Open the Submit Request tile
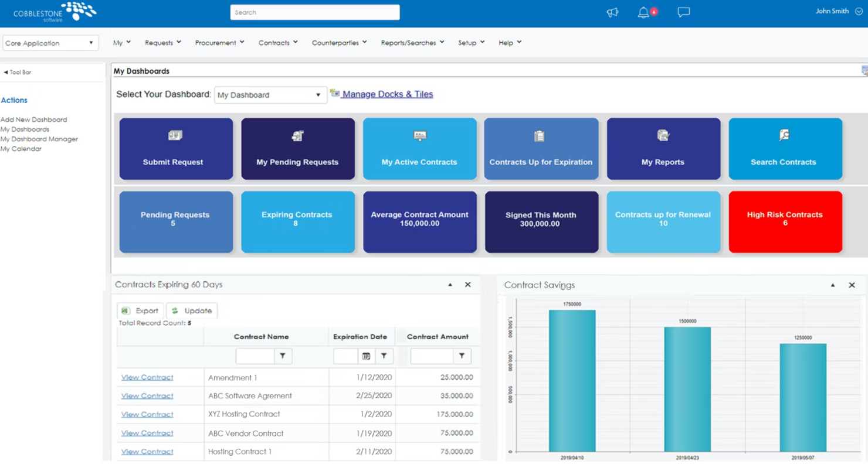The width and height of the screenshot is (868, 464). [175, 149]
